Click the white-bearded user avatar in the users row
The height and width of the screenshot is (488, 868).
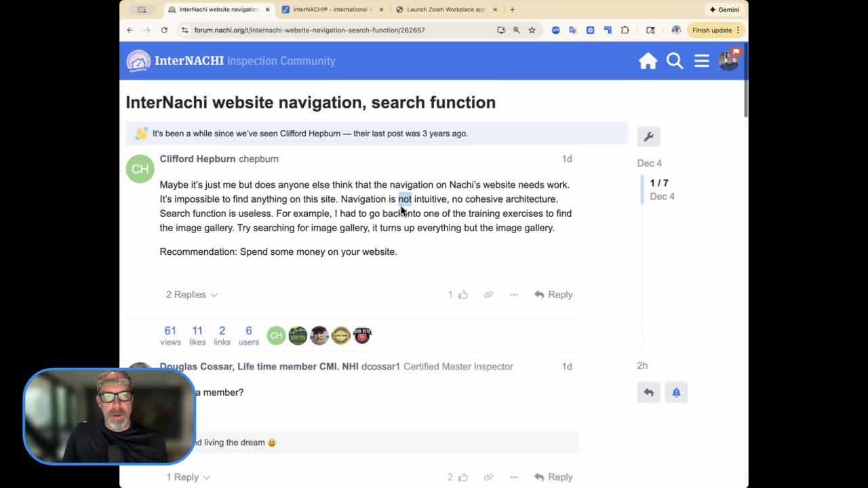pos(319,335)
